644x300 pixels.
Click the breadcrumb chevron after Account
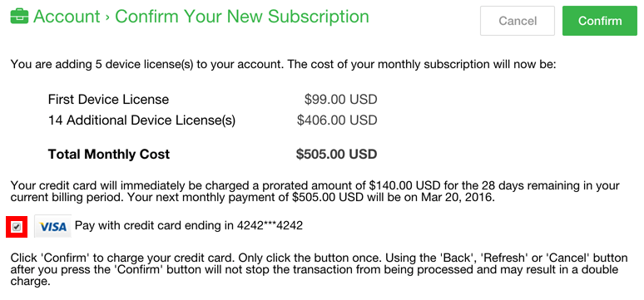[107, 17]
